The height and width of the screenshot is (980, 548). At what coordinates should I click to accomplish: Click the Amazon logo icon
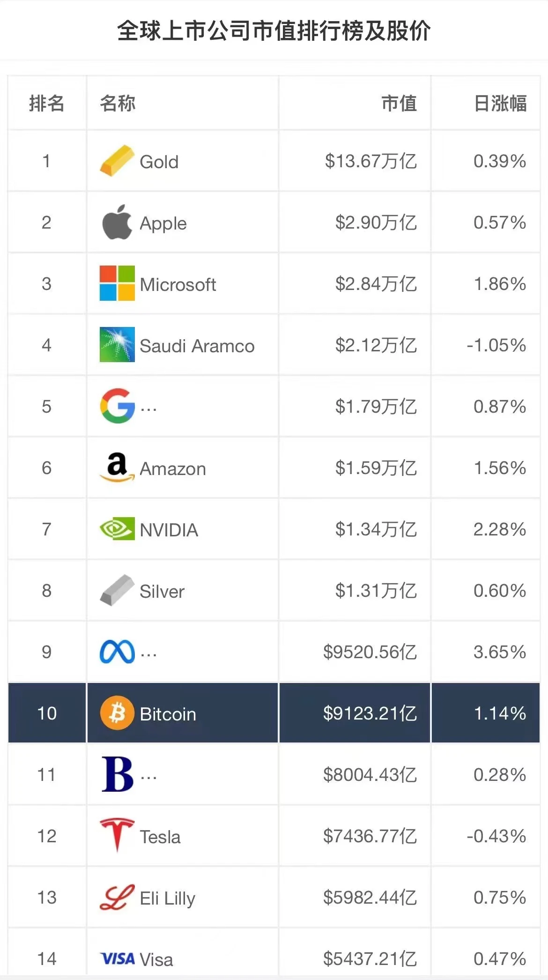click(117, 468)
